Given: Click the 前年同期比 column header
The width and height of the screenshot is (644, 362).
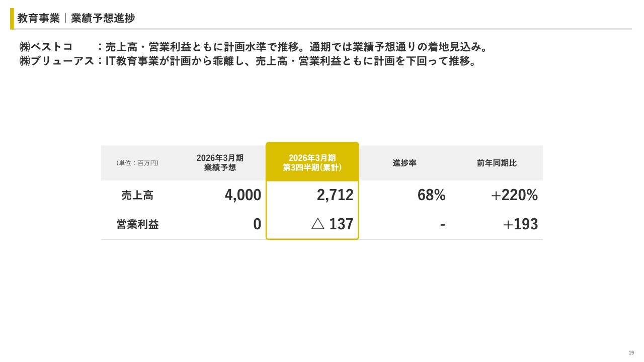Looking at the screenshot, I should pos(497,163).
